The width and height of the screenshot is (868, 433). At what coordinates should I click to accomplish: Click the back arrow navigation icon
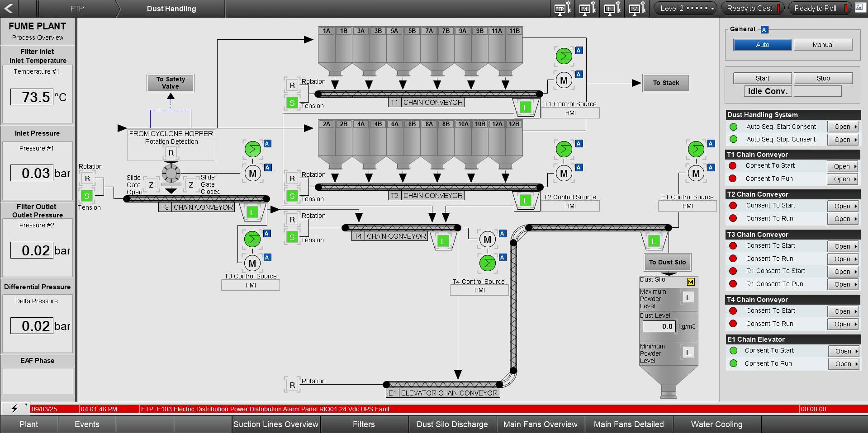click(x=9, y=9)
